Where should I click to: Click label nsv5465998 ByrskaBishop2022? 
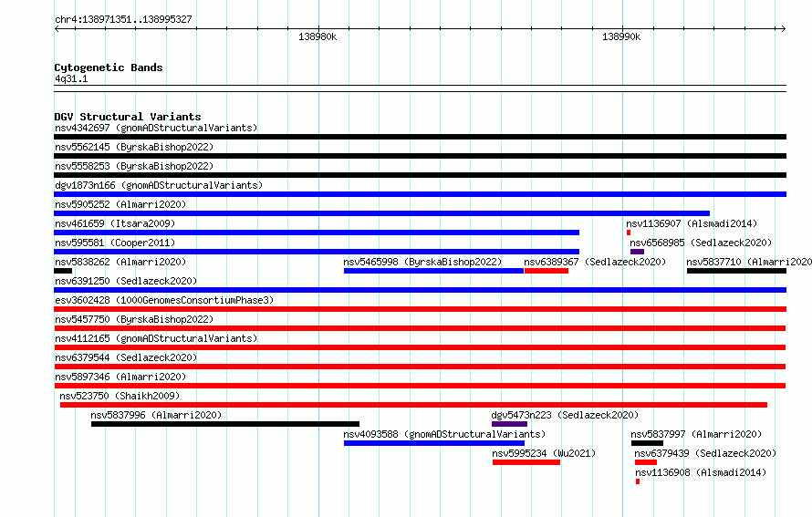pos(422,262)
